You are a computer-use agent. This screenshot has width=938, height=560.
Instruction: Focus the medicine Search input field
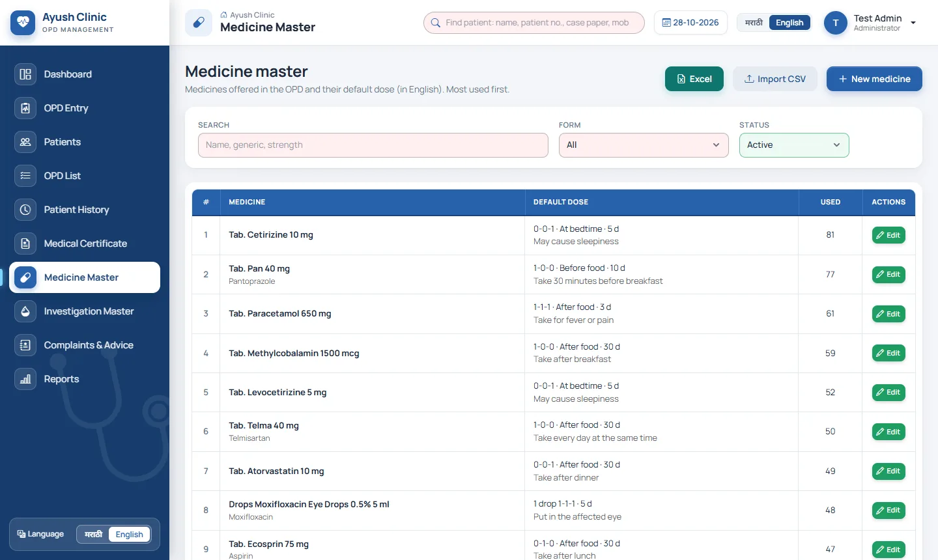pyautogui.click(x=373, y=145)
